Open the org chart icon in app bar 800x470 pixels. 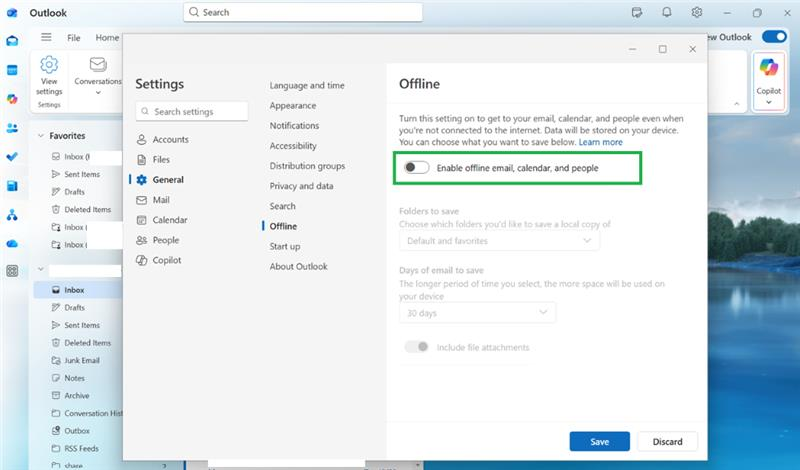(x=12, y=215)
